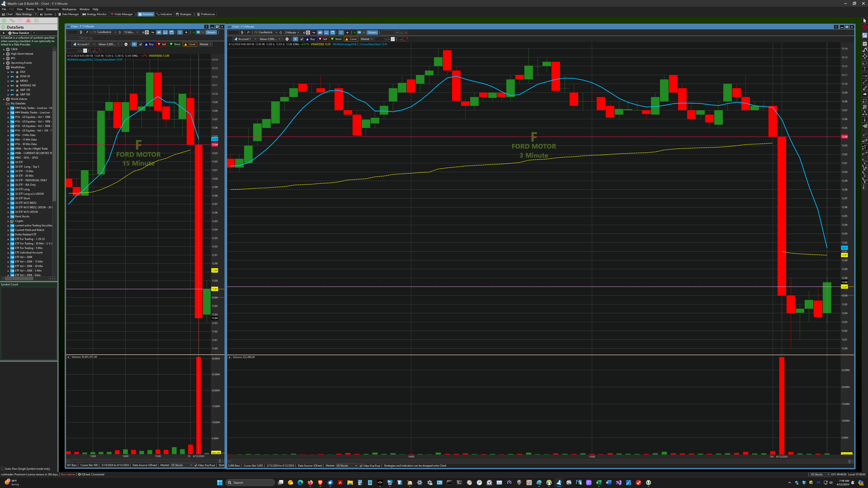Open the 3 Minute scale dropdown
Image resolution: width=868 pixels, height=488 pixels.
click(x=292, y=33)
